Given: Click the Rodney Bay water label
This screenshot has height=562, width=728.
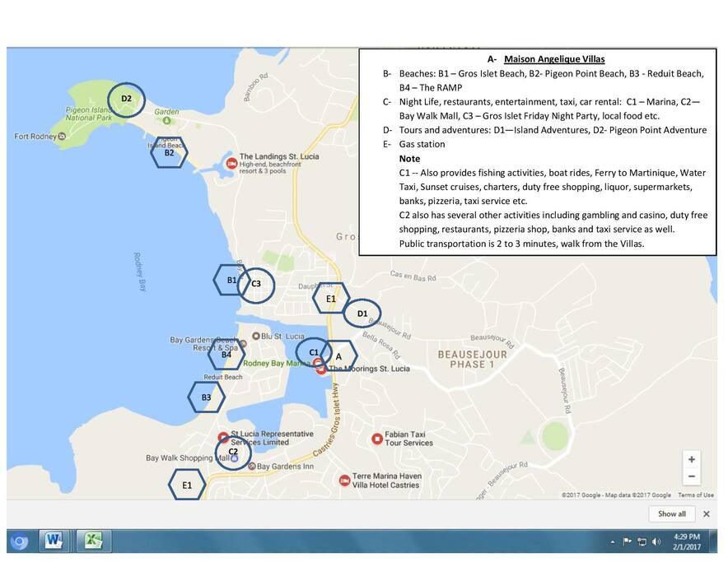Looking at the screenshot, I should (x=139, y=272).
